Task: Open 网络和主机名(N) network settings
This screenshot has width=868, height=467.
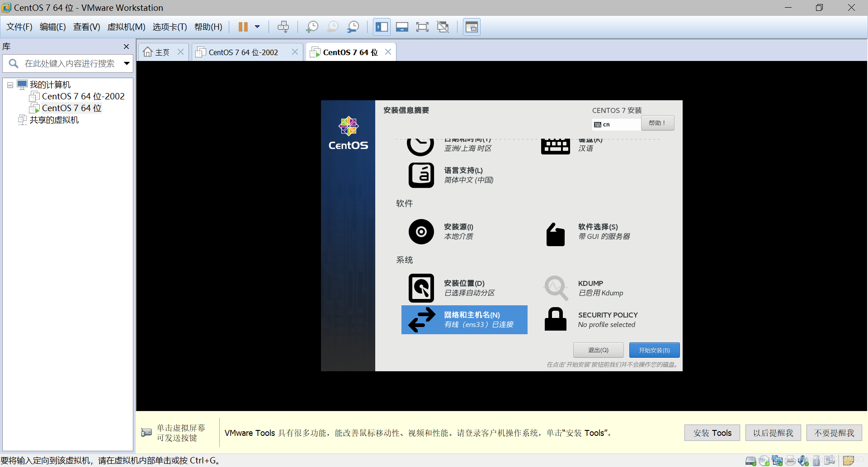Action: tap(464, 320)
